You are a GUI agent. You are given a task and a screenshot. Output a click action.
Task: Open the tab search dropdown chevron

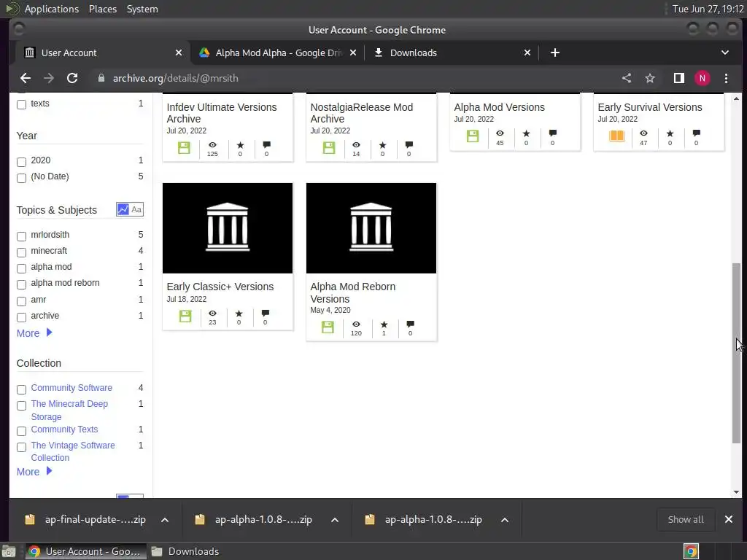click(725, 52)
